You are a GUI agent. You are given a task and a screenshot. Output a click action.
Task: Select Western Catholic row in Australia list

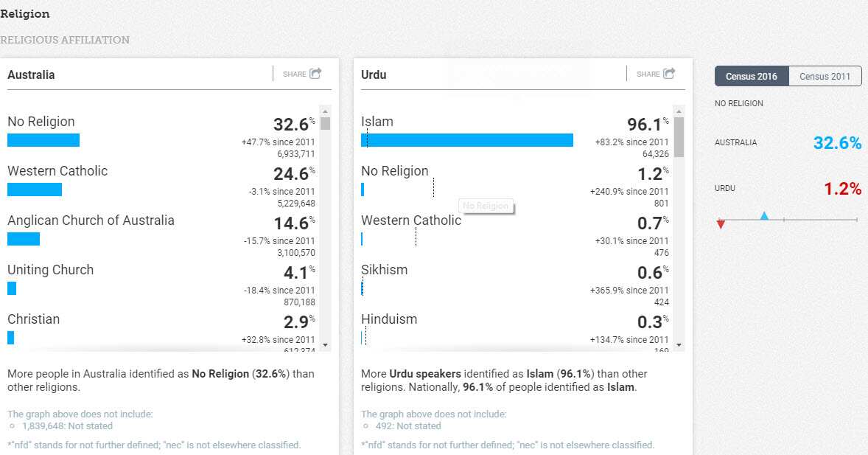tap(57, 171)
